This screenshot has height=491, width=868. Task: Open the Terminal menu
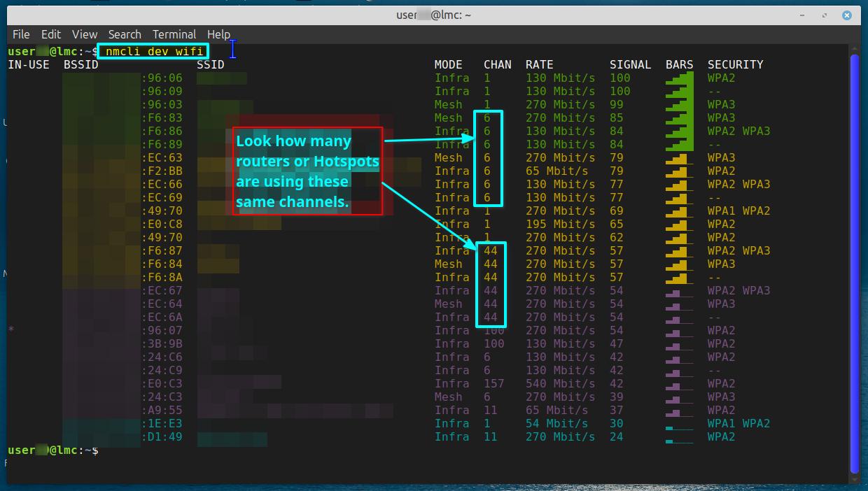tap(174, 34)
